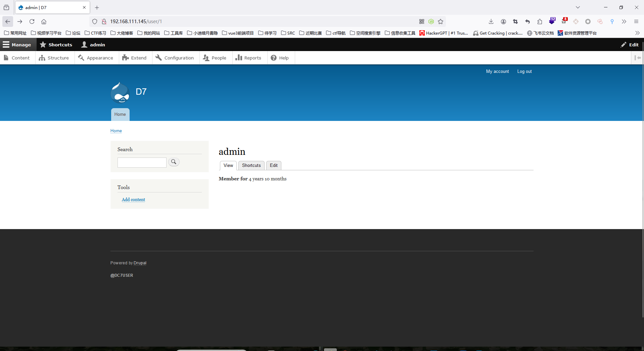
Task: Click the browser reload icon
Action: (x=32, y=21)
